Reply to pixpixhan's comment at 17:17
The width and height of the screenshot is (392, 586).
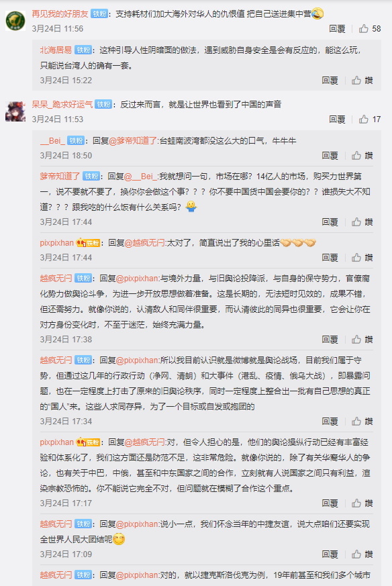tap(330, 503)
